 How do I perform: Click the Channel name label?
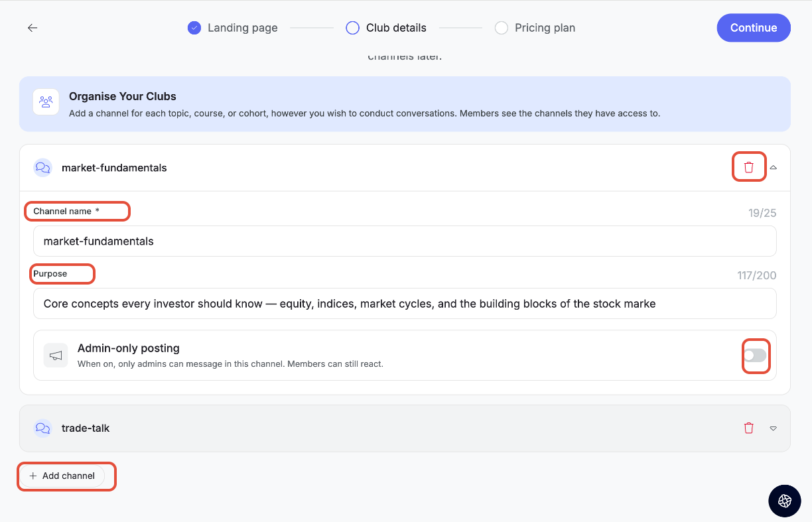(x=66, y=211)
